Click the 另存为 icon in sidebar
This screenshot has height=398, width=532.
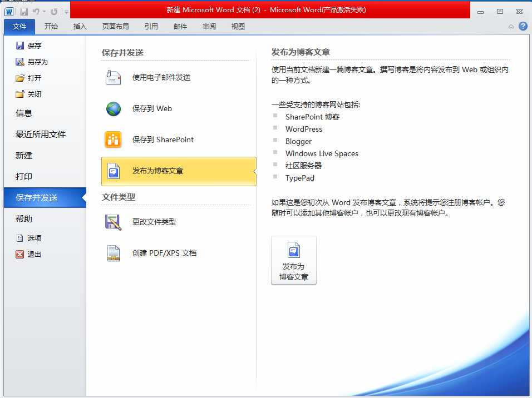[x=20, y=62]
